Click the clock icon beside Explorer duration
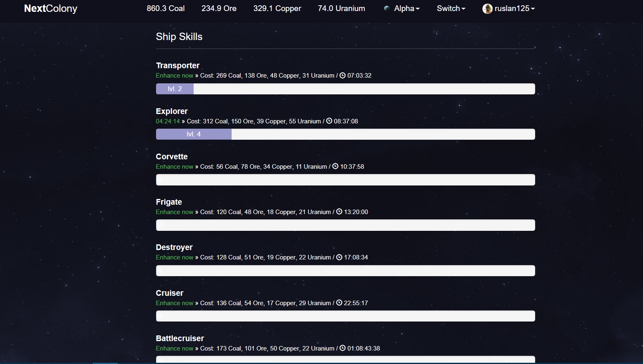The width and height of the screenshot is (643, 364). (329, 121)
